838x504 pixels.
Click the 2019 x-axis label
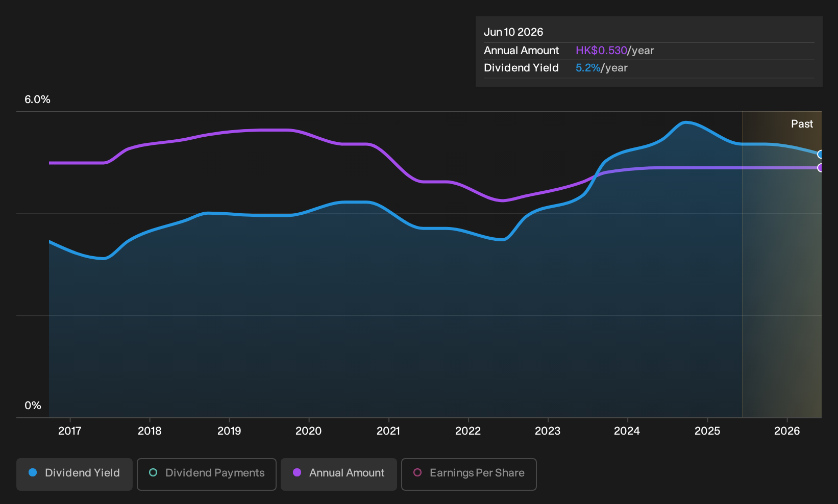(x=229, y=431)
